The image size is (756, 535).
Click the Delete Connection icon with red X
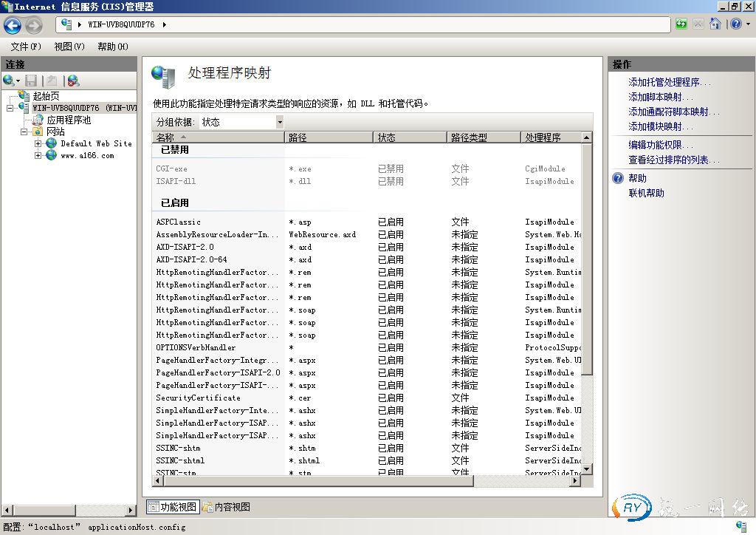72,81
